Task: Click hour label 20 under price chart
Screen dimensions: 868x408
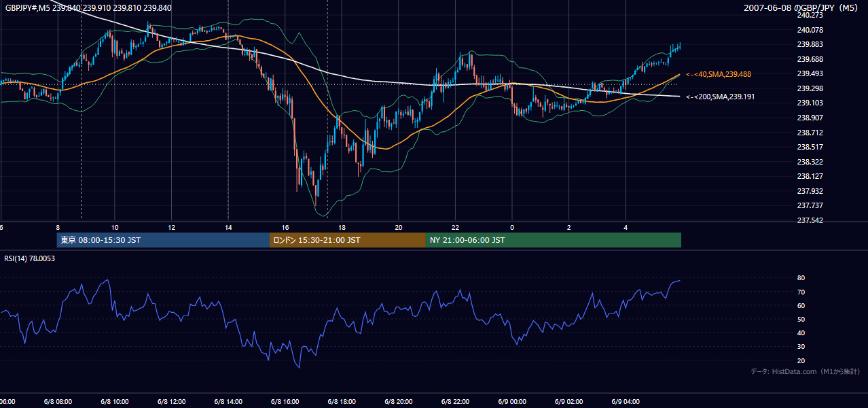Action: click(x=399, y=228)
